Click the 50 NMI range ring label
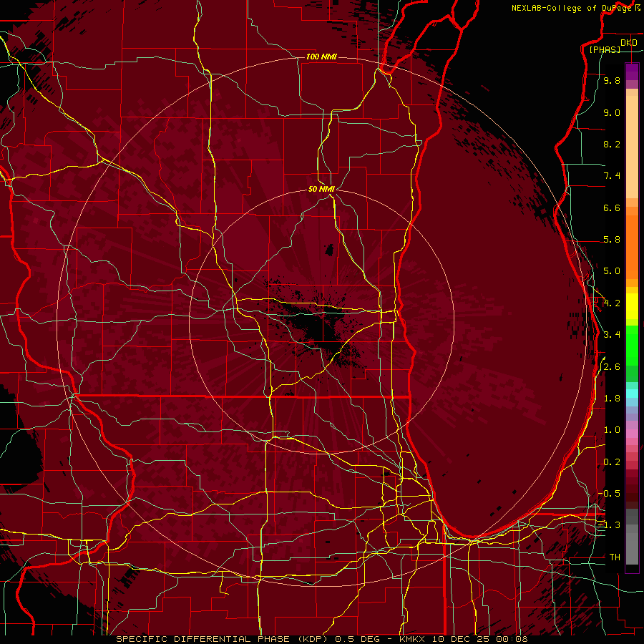This screenshot has height=644, width=644. 321,189
